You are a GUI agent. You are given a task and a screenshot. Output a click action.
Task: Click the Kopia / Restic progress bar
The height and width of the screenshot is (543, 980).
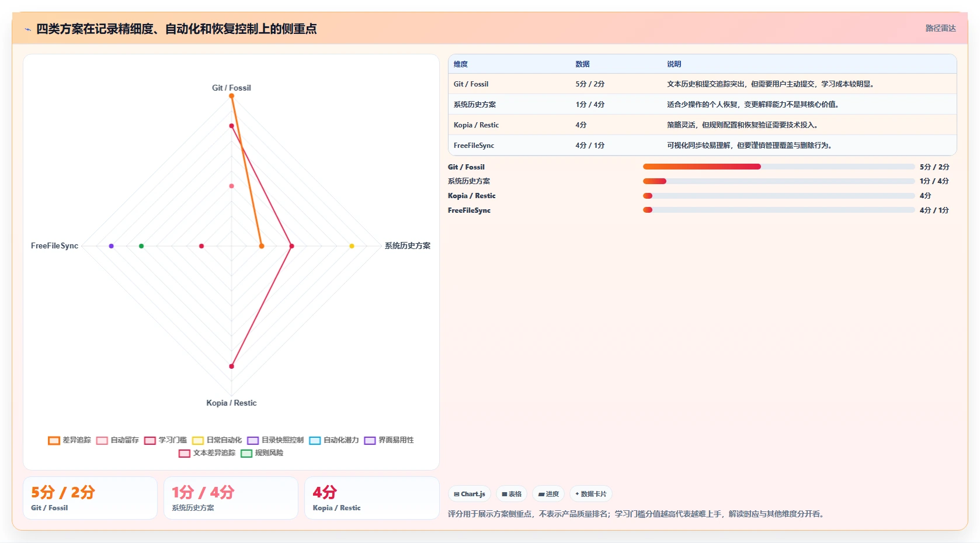(x=779, y=196)
